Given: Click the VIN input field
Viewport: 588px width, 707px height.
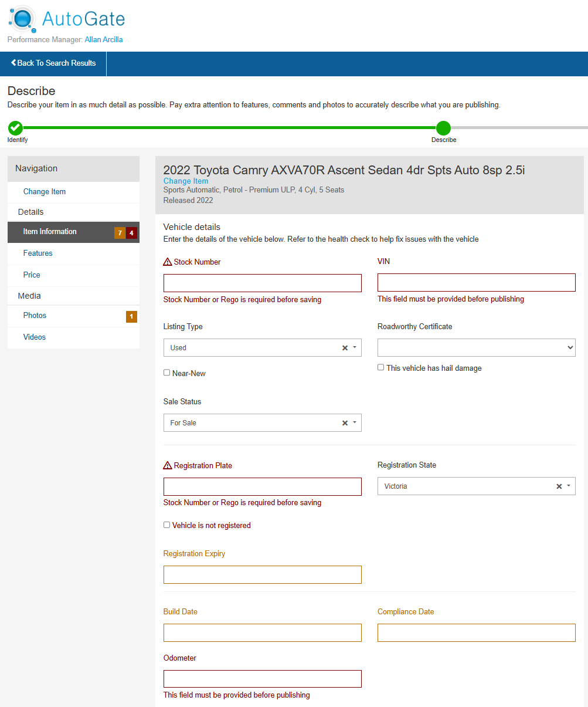Looking at the screenshot, I should point(476,283).
